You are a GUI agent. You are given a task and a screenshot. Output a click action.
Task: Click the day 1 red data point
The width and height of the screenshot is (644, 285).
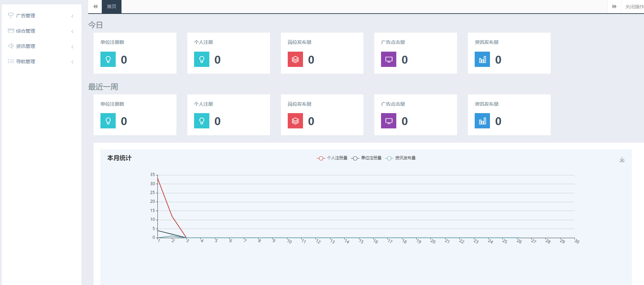(158, 179)
